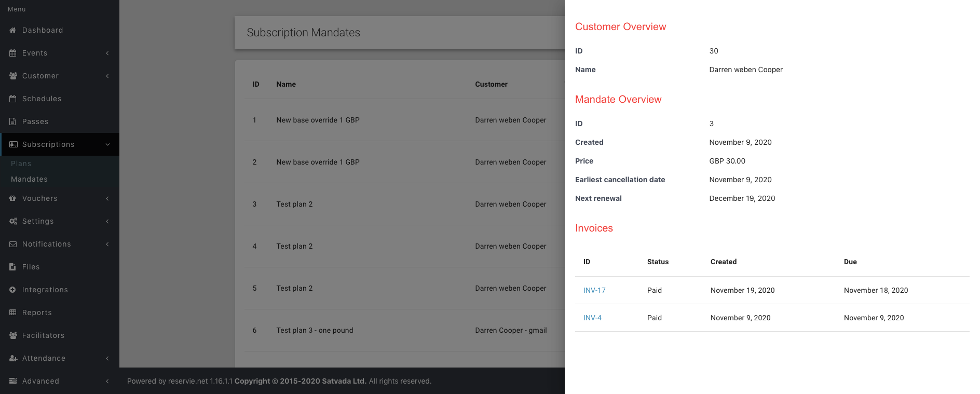Click the Subscription Mandates page heading
The image size is (980, 394).
pyautogui.click(x=304, y=32)
